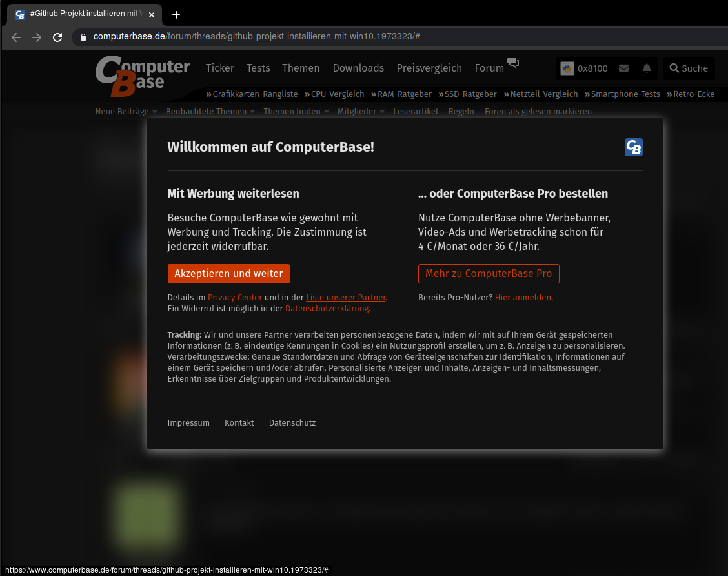Click the browser forward arrow
The height and width of the screenshot is (576, 728).
(x=37, y=37)
